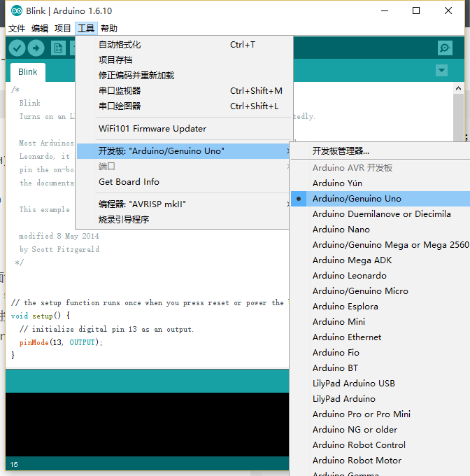Pick Arduino BT from board list
This screenshot has width=470, height=476.
(380, 368)
